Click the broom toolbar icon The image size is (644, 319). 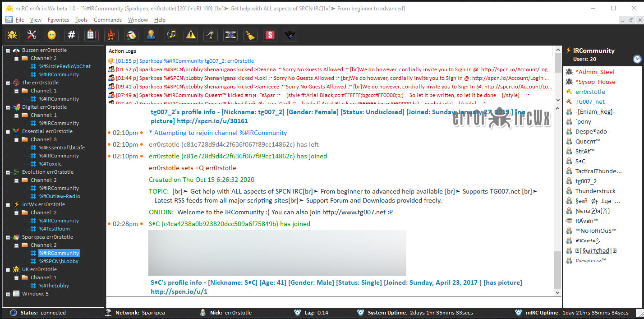tap(250, 35)
